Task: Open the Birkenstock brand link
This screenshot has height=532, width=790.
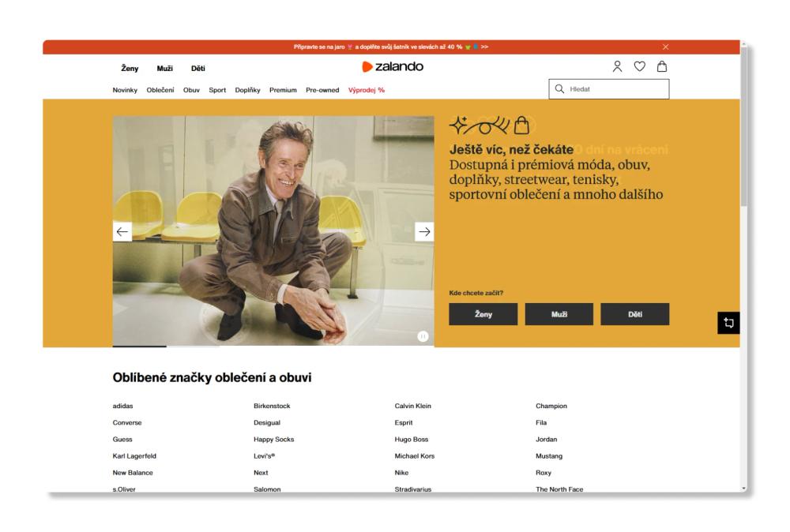Action: coord(272,406)
